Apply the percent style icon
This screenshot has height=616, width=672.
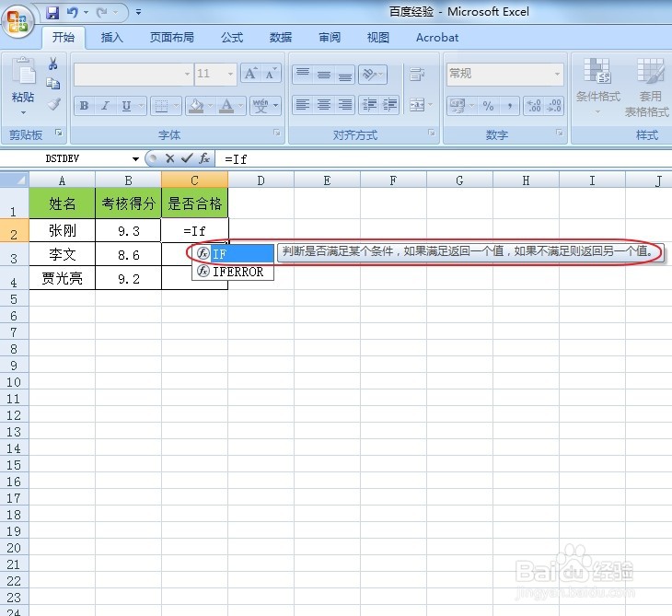pyautogui.click(x=489, y=106)
